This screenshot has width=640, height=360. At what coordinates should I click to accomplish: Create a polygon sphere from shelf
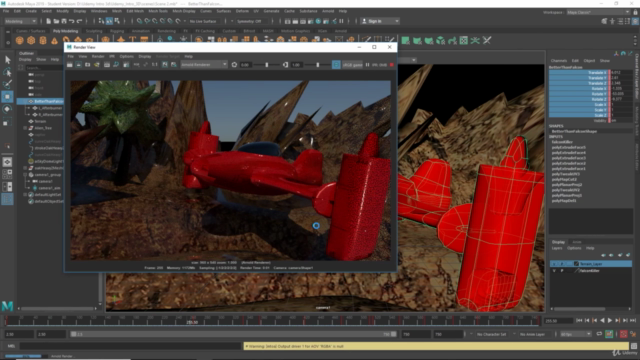19,40
